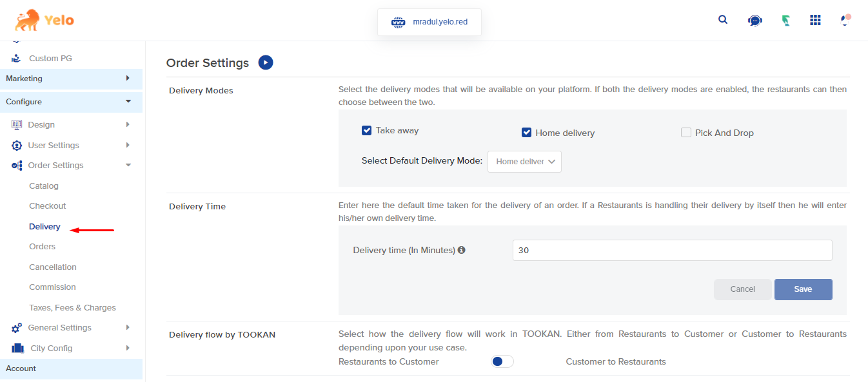Open the apps grid icon in the top bar
This screenshot has height=382, width=868.
815,20
